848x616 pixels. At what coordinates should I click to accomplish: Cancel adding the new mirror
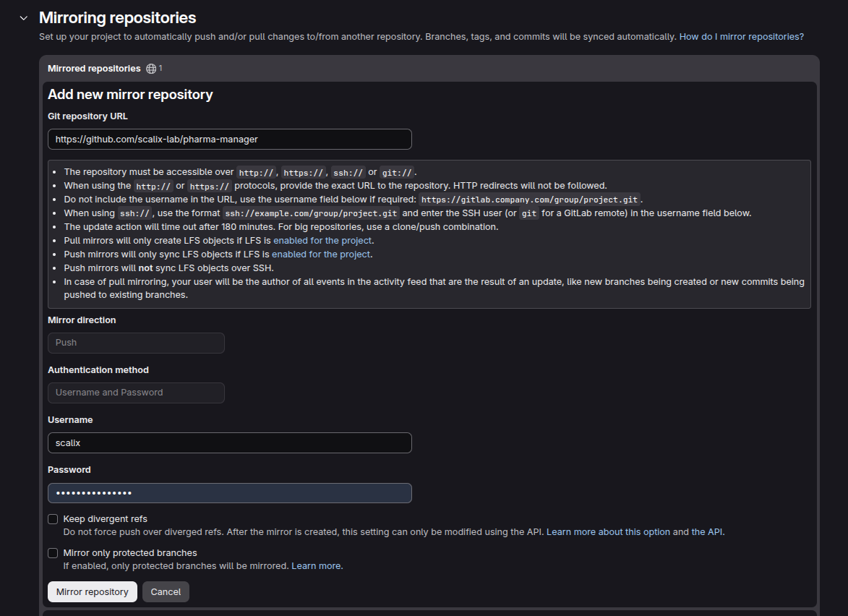click(166, 591)
